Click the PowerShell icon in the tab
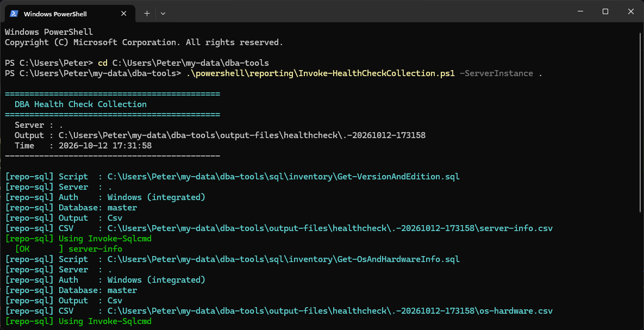Screen dimensions: 644x330 (14, 14)
